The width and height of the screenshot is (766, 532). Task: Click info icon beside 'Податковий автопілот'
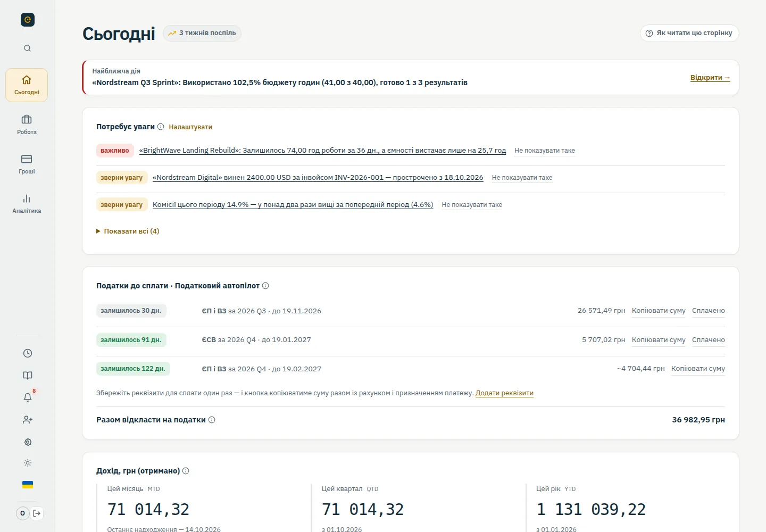tap(265, 286)
